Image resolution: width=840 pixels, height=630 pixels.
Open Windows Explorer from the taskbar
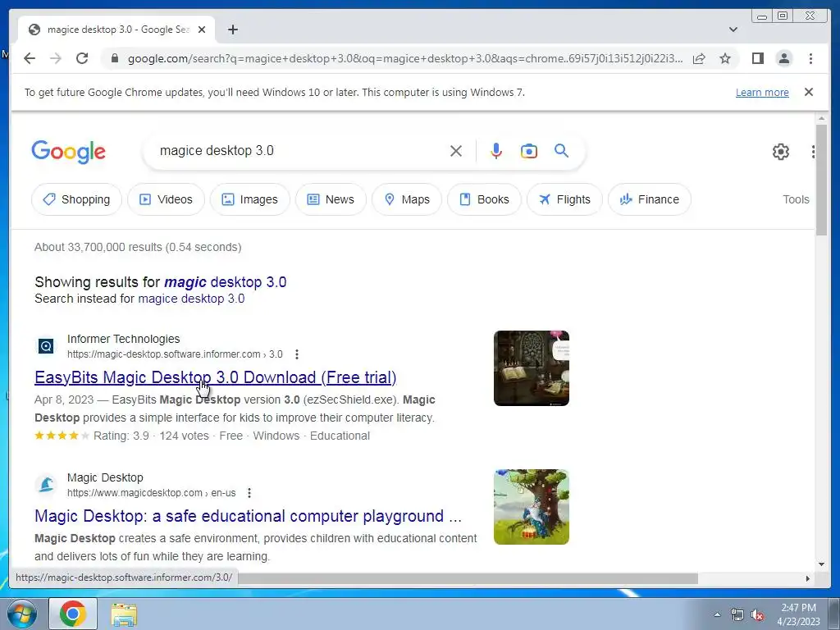tap(124, 614)
